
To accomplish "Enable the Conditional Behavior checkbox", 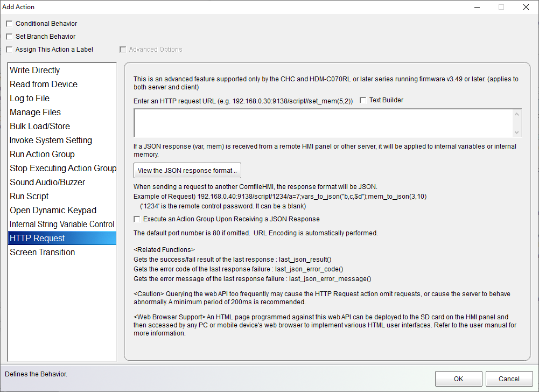I will point(9,24).
